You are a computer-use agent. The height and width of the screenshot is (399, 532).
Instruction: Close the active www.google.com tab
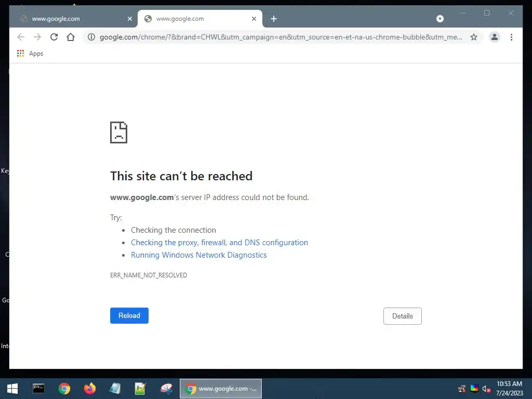(x=254, y=19)
